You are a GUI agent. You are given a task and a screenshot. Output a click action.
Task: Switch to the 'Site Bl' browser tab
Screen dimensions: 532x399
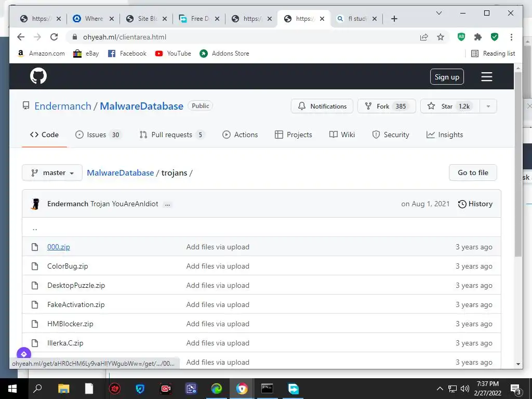146,19
